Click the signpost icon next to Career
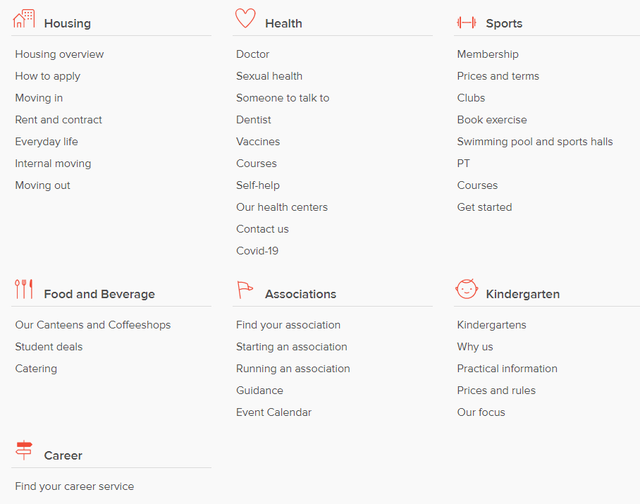 click(x=24, y=450)
